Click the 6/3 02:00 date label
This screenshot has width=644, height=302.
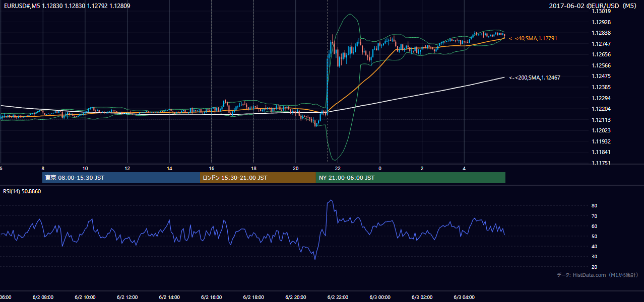pos(422,297)
